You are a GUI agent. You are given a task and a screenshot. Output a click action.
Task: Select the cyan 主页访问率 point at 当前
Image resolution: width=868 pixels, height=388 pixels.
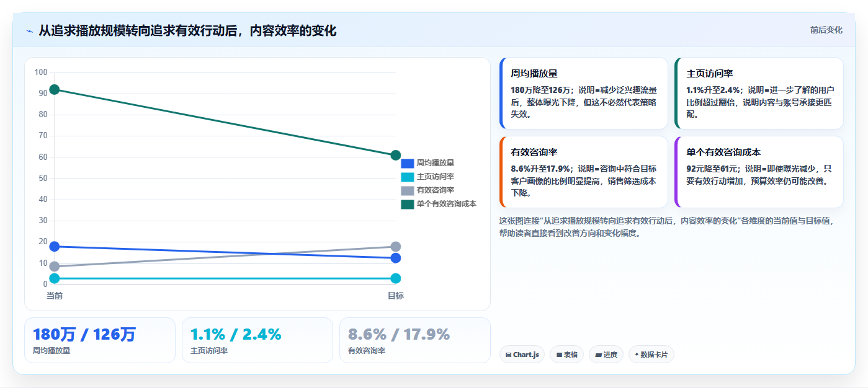(x=55, y=279)
